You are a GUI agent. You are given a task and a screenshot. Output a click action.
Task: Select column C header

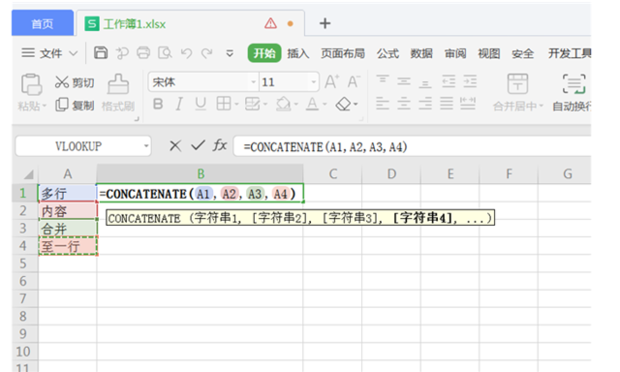(x=333, y=174)
